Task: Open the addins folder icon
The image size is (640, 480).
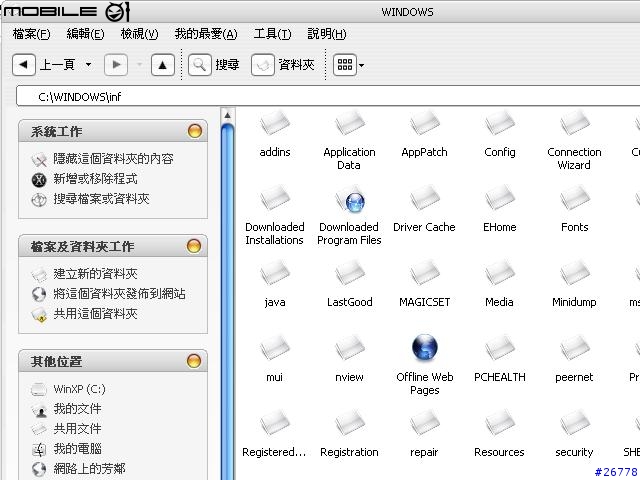Action: [x=275, y=123]
